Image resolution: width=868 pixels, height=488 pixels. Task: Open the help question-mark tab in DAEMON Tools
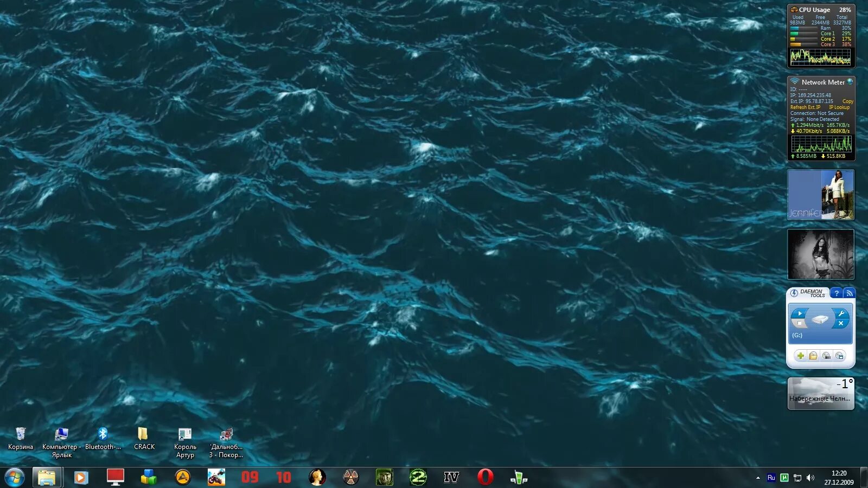click(837, 293)
